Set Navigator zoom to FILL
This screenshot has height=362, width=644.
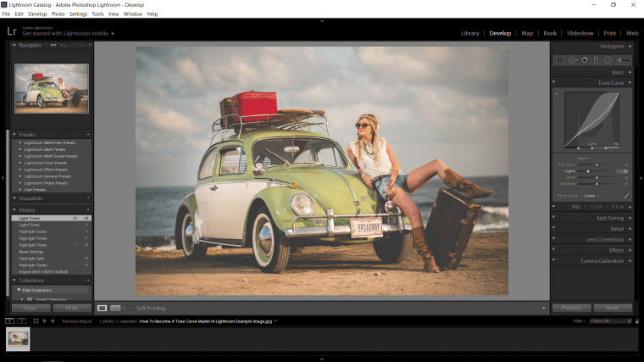[x=64, y=45]
